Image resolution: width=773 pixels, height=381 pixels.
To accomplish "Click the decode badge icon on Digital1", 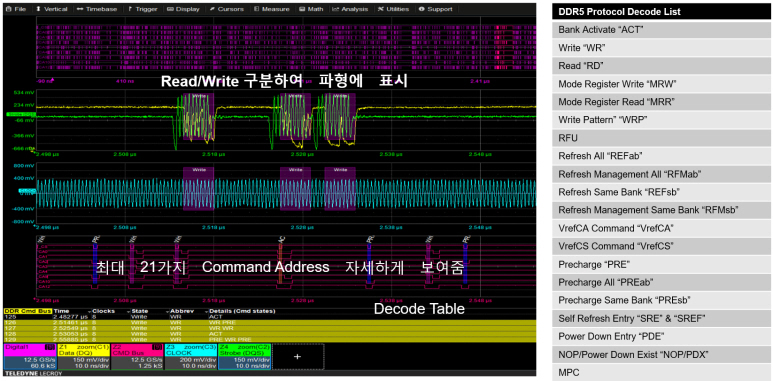I will pyautogui.click(x=51, y=347).
